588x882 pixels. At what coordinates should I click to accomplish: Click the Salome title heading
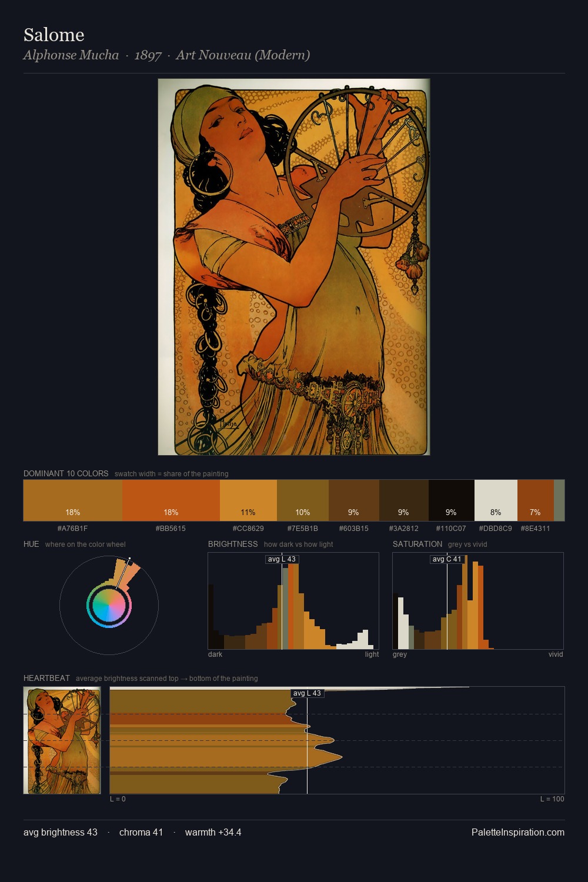54,35
